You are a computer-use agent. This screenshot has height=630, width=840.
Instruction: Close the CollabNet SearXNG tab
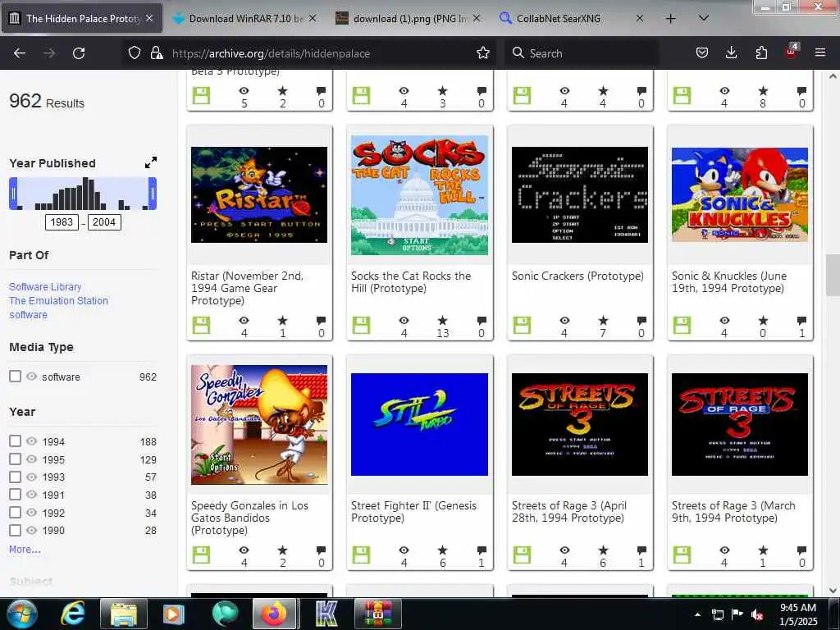pyautogui.click(x=639, y=19)
